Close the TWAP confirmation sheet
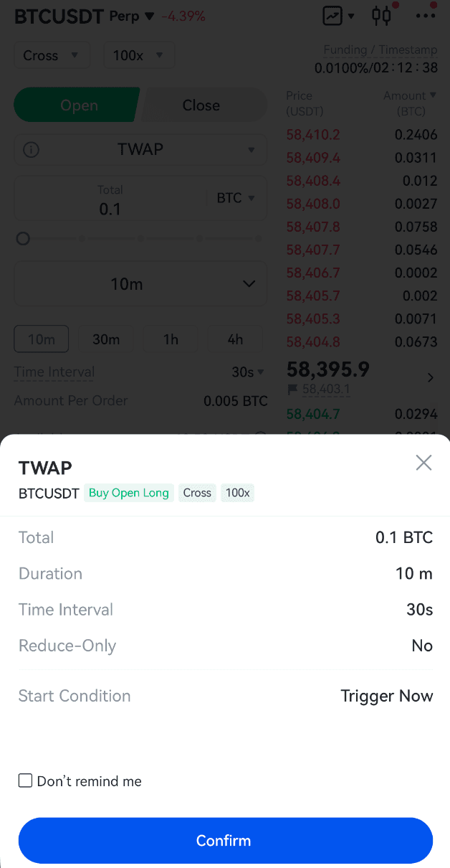Viewport: 450px width, 868px height. (423, 463)
